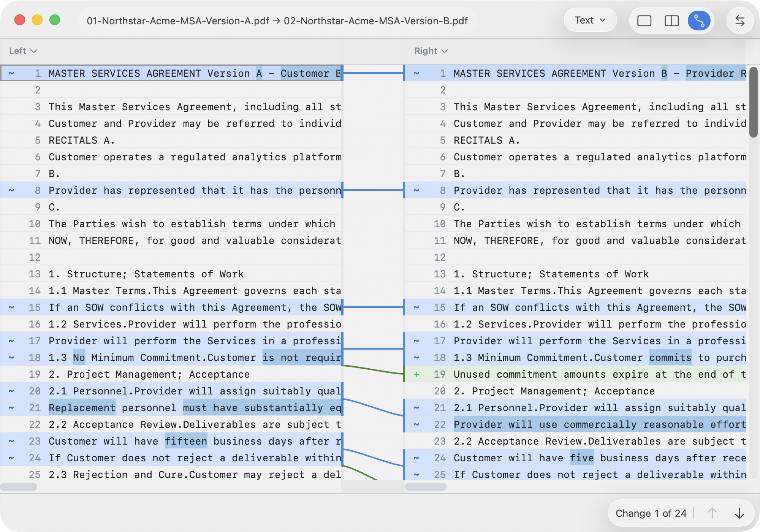760x532 pixels.
Task: Close the comparison window with red button
Action: pos(20,20)
